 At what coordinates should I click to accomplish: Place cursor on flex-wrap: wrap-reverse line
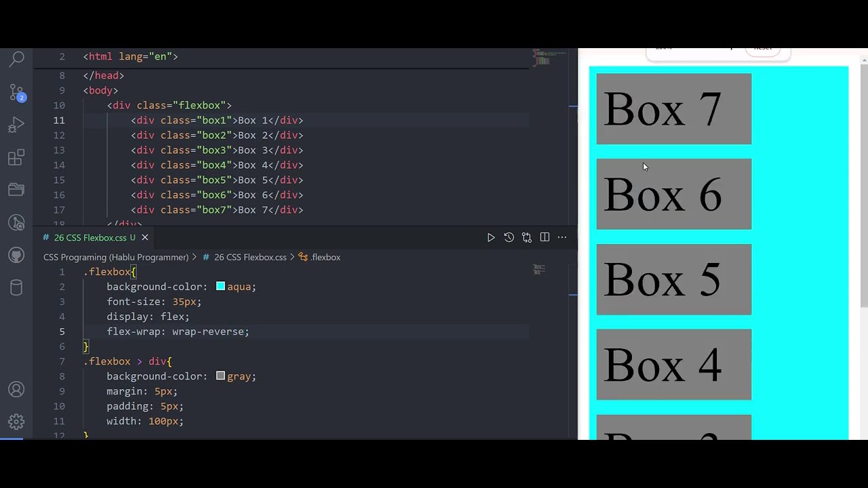(178, 331)
